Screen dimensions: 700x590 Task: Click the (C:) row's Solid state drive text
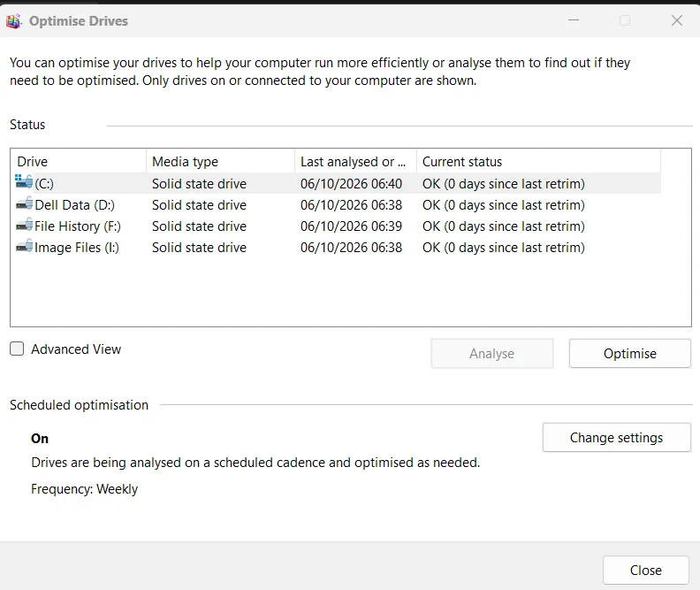pyautogui.click(x=199, y=184)
